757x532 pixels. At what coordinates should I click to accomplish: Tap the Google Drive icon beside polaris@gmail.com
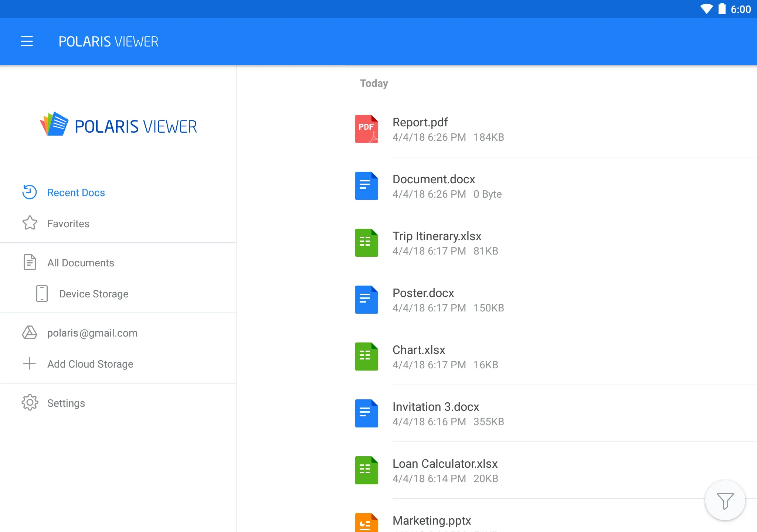[x=30, y=332]
